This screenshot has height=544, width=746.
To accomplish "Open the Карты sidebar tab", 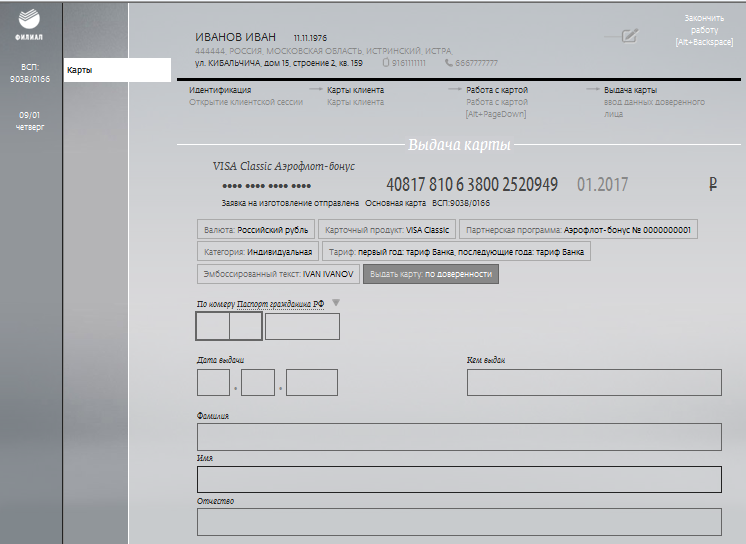I will pyautogui.click(x=117, y=70).
